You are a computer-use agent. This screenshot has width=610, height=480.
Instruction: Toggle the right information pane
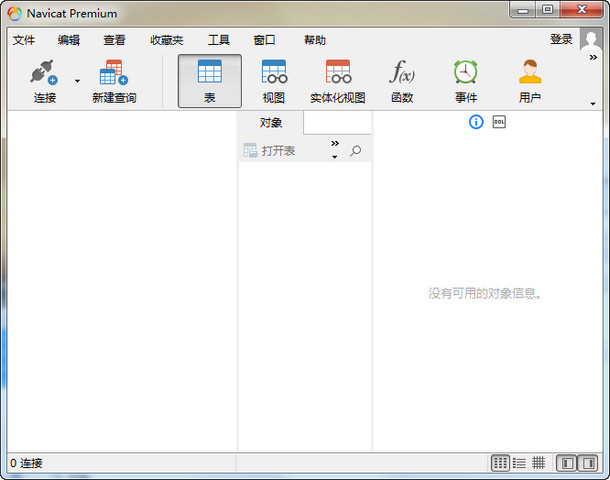point(588,463)
